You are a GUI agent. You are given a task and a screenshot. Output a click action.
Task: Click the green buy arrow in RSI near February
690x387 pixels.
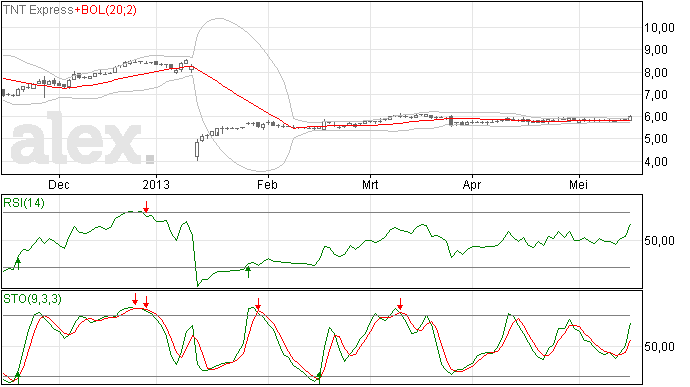coord(248,272)
